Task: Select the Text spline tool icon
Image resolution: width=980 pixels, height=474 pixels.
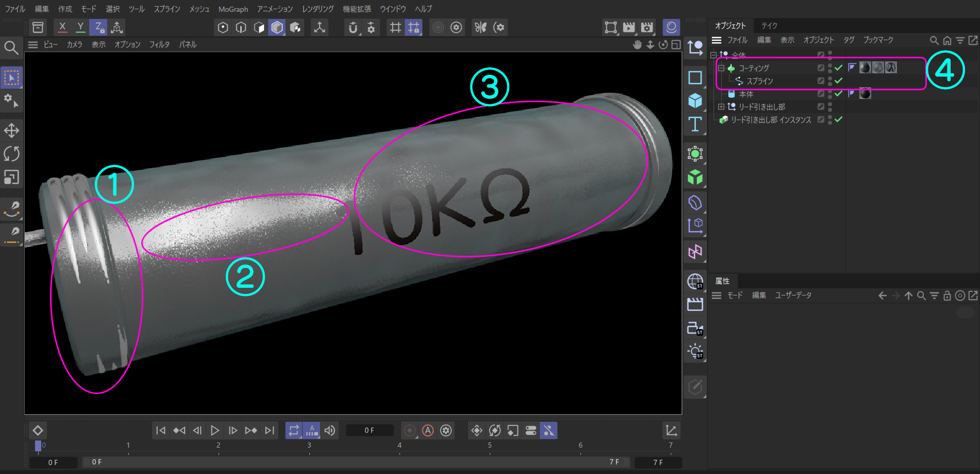Action: pyautogui.click(x=695, y=124)
